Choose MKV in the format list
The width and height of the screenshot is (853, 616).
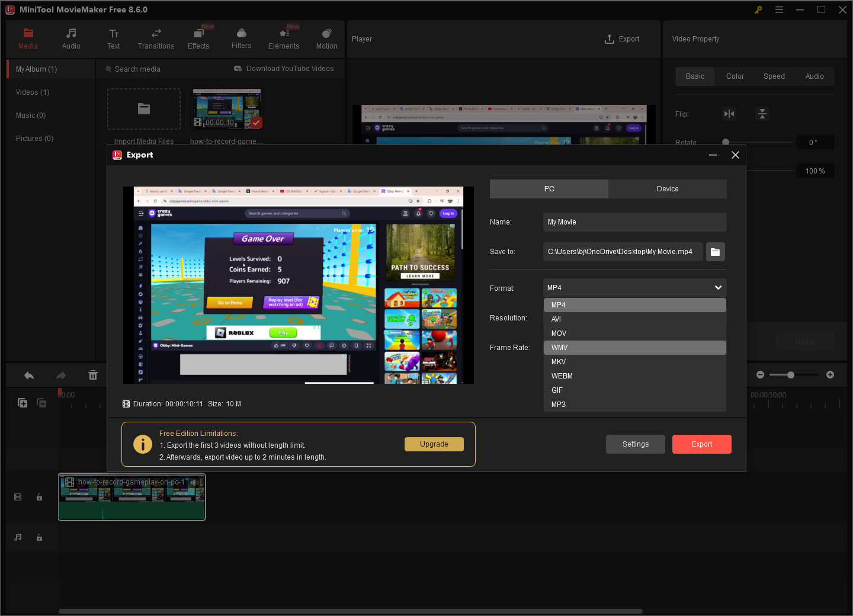(x=635, y=362)
